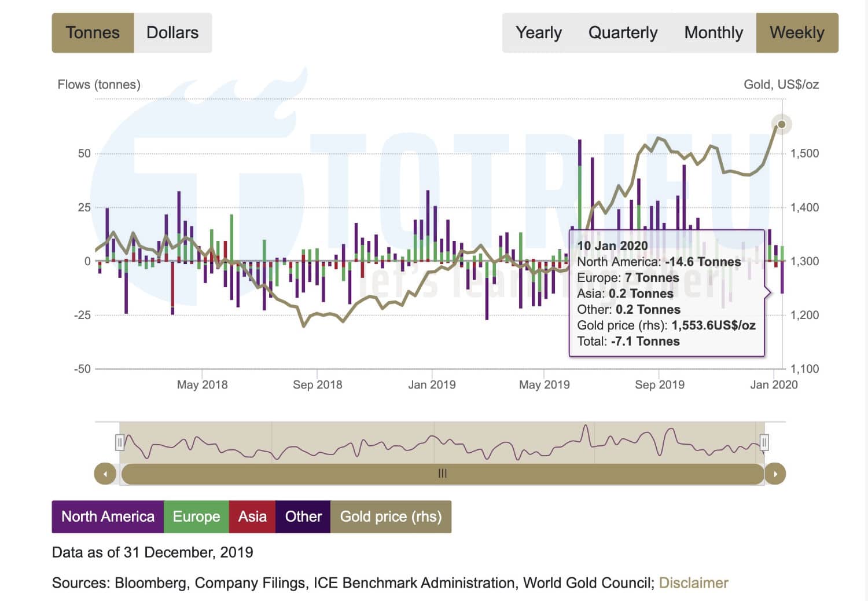Hide the Europe series via its legend swatch
The width and height of the screenshot is (868, 601).
196,516
